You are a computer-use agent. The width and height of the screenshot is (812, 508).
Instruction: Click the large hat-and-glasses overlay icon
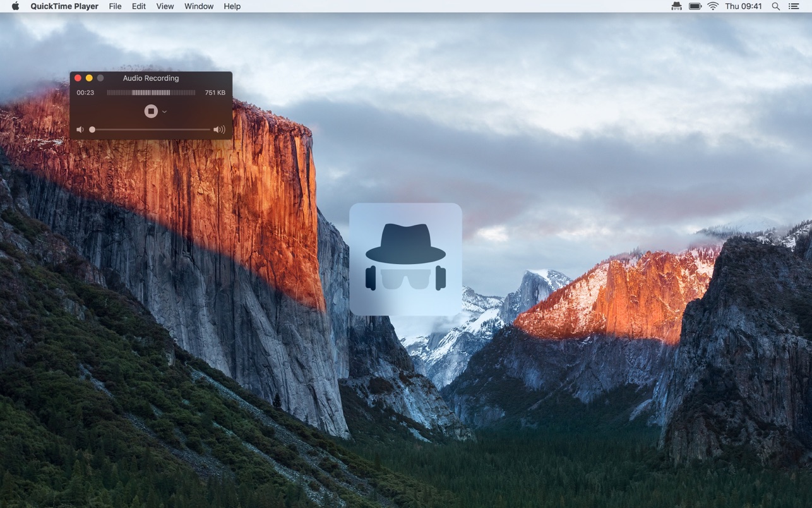point(405,259)
